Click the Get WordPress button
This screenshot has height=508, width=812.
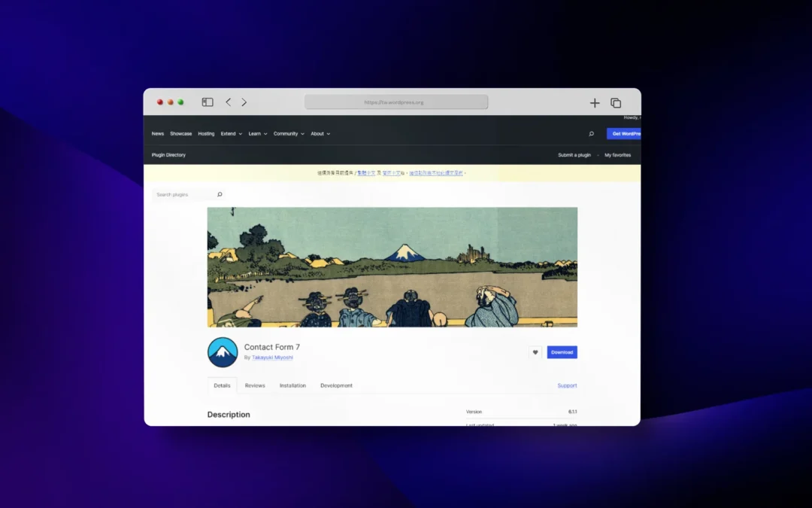tap(623, 134)
